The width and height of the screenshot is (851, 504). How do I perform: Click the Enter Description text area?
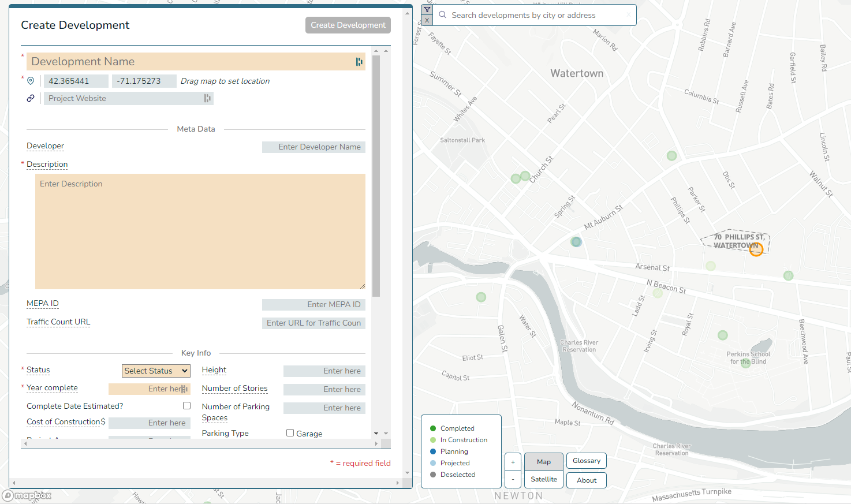click(200, 232)
